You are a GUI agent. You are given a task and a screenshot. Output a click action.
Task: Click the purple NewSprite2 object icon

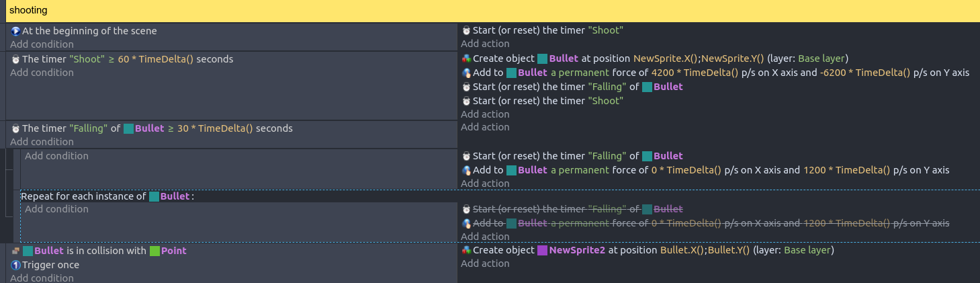click(542, 251)
